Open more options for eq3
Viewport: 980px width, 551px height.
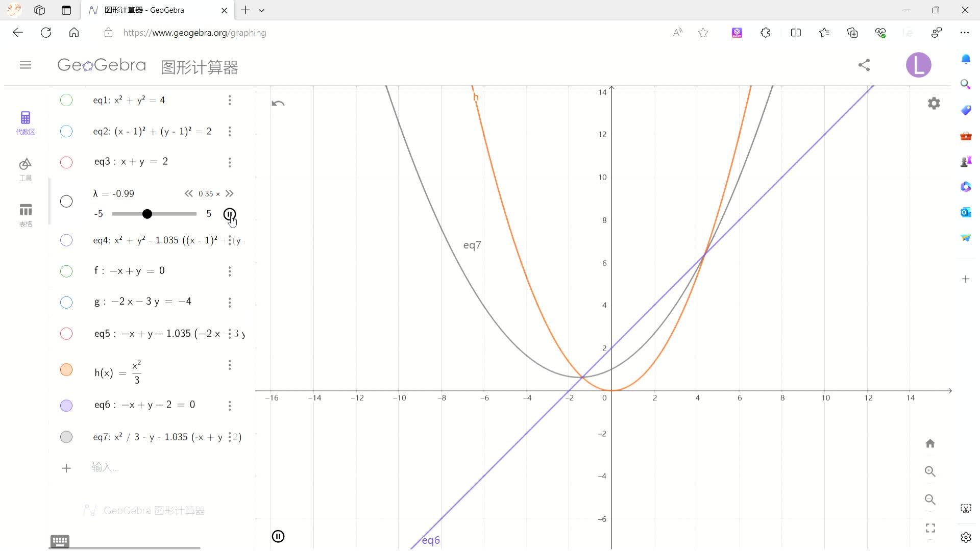(230, 162)
